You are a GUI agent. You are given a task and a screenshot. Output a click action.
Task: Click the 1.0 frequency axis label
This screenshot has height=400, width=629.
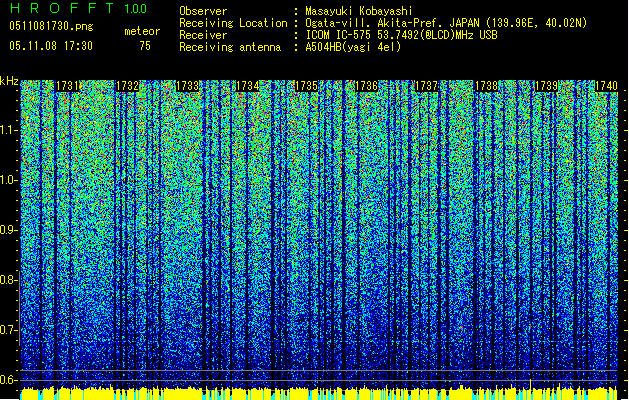point(8,181)
